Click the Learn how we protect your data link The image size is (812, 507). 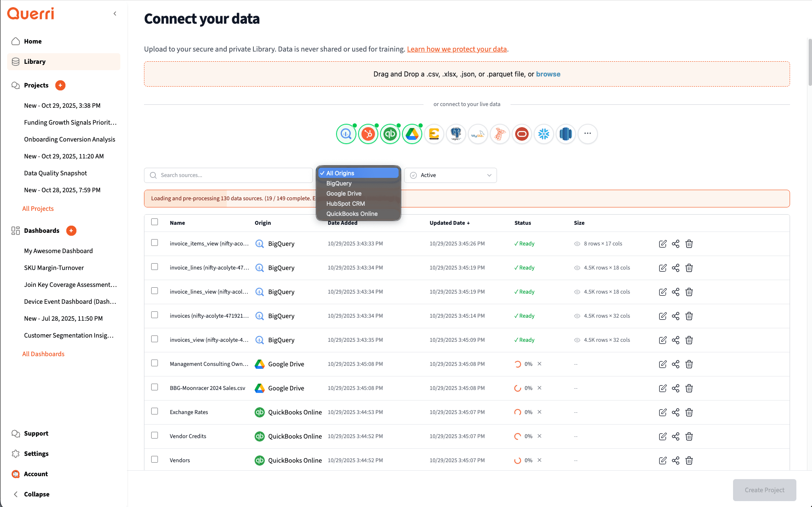[457, 49]
